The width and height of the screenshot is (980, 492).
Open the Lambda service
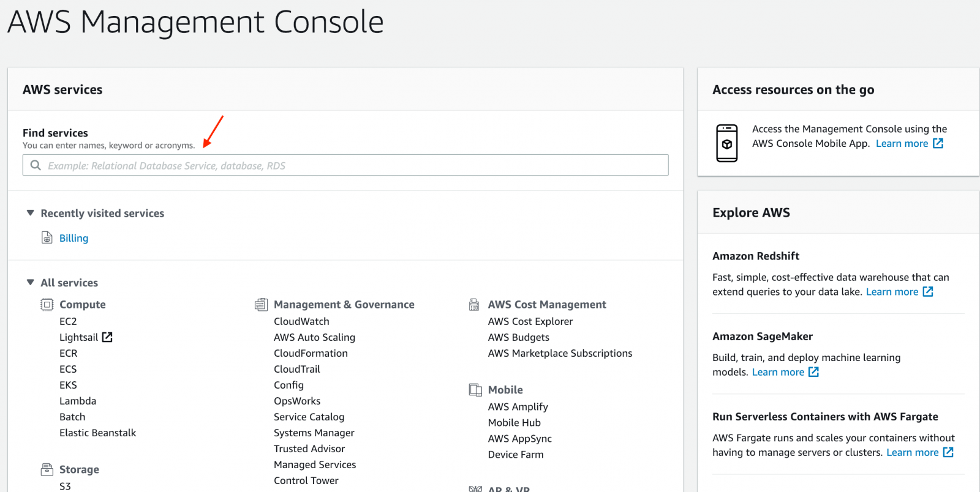point(78,401)
